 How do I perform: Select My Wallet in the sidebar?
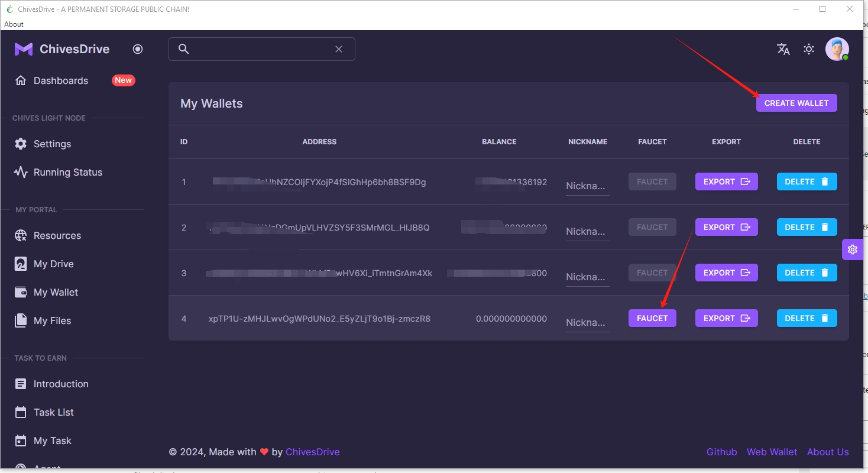coord(56,292)
